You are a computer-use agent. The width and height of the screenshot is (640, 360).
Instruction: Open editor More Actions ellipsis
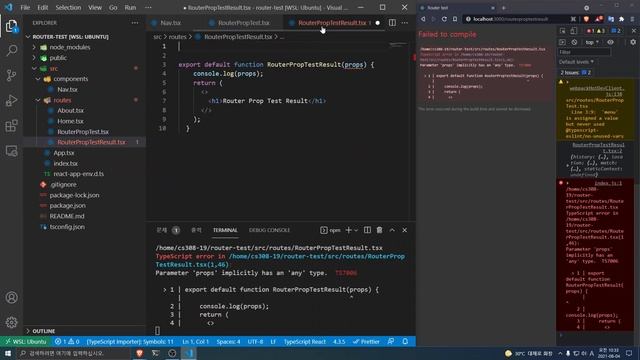pyautogui.click(x=404, y=23)
